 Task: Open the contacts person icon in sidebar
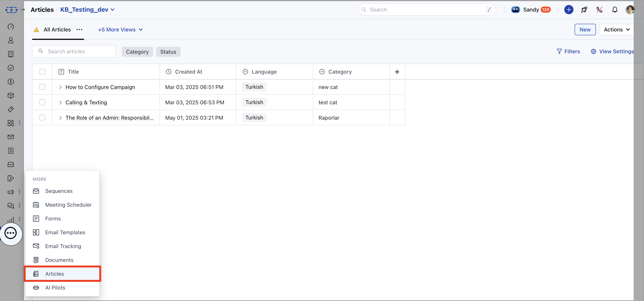(x=11, y=40)
